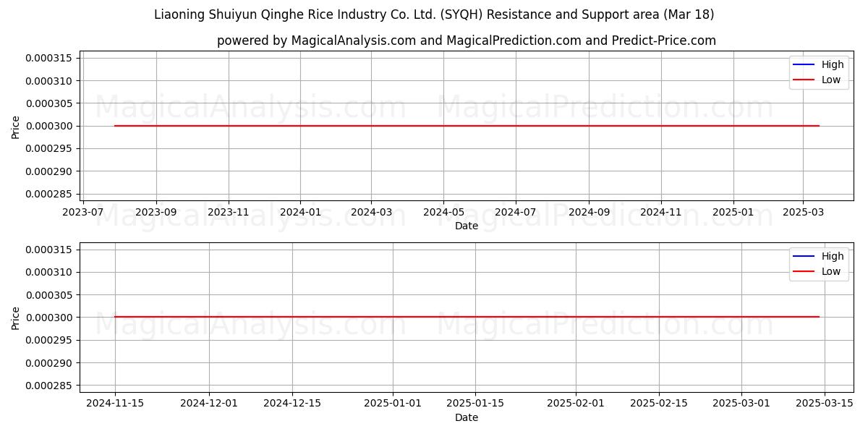Click the 2024-03 tick label
Image resolution: width=868 pixels, height=434 pixels.
click(x=371, y=213)
